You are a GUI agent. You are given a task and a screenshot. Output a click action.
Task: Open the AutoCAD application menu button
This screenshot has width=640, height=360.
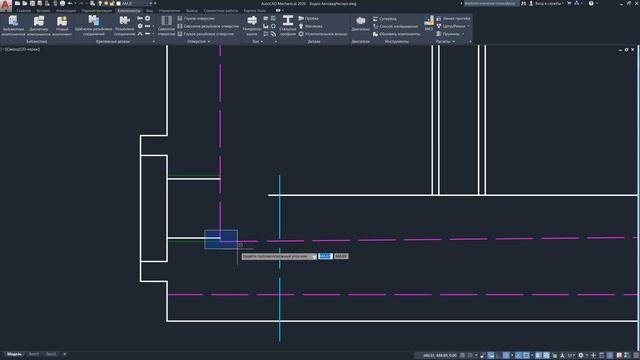click(x=6, y=6)
